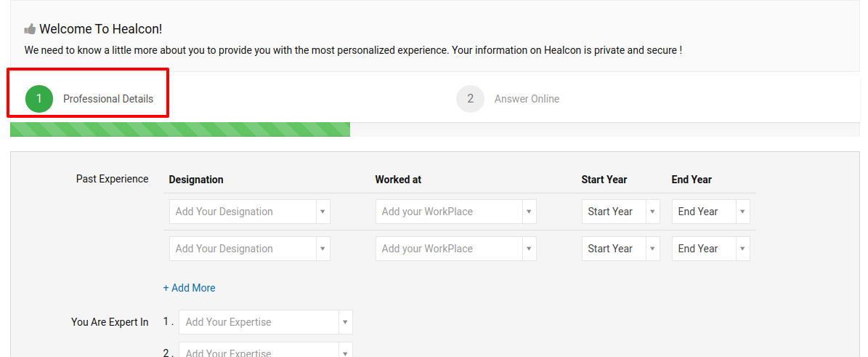The width and height of the screenshot is (868, 357).
Task: Click second row Add your WorkPlace arrow
Action: click(529, 249)
